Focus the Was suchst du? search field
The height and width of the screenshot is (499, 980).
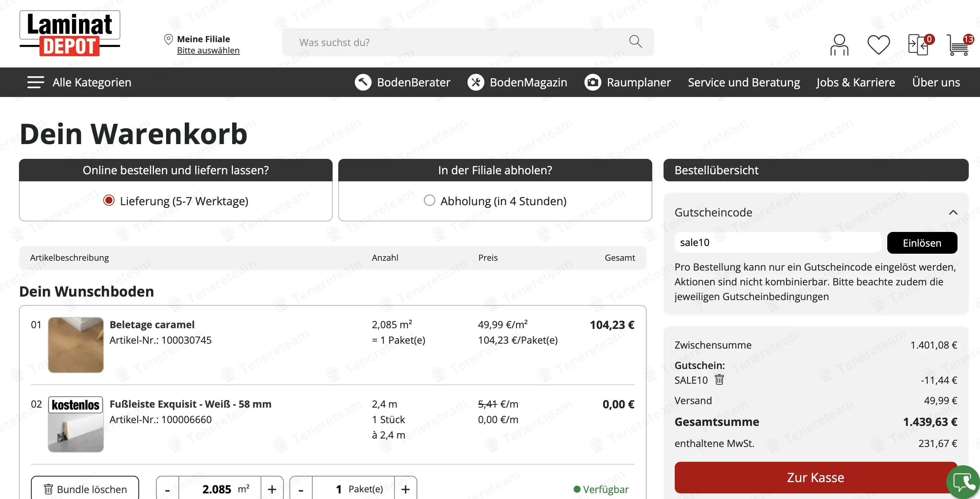(468, 42)
